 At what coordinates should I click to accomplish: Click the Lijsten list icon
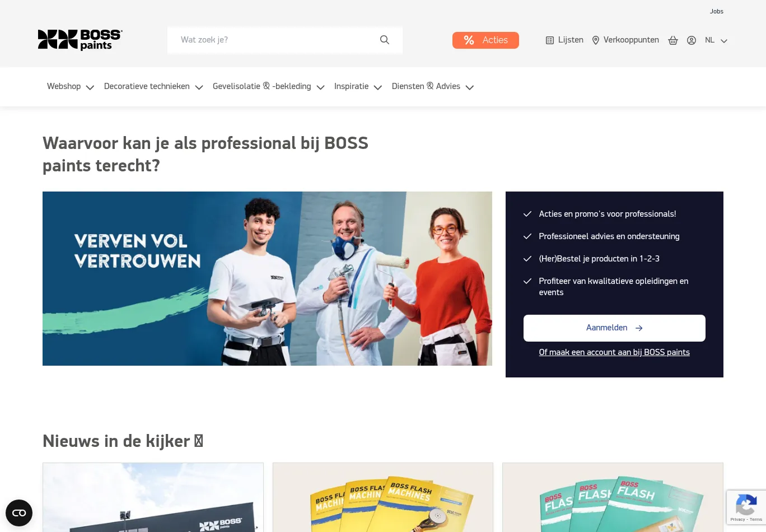point(550,40)
